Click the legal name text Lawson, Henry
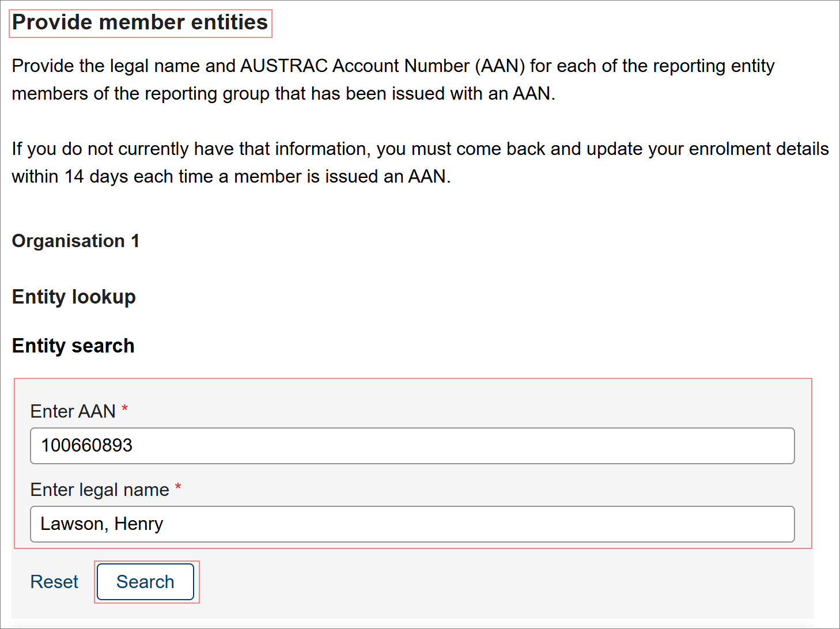This screenshot has width=840, height=629. coord(101,524)
